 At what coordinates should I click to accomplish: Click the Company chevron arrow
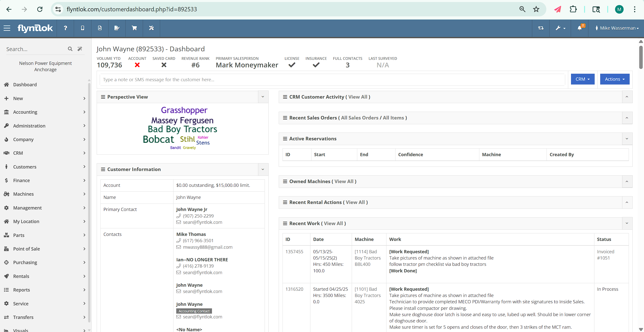point(84,139)
